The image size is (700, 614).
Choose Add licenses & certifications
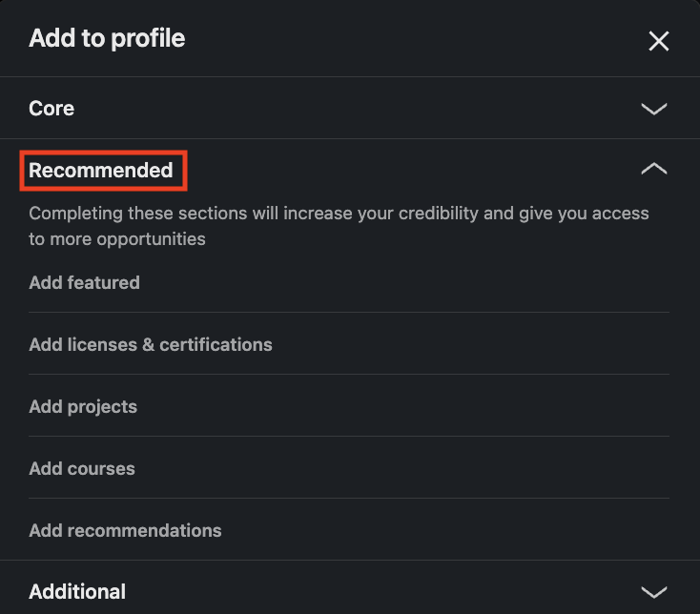click(x=349, y=344)
